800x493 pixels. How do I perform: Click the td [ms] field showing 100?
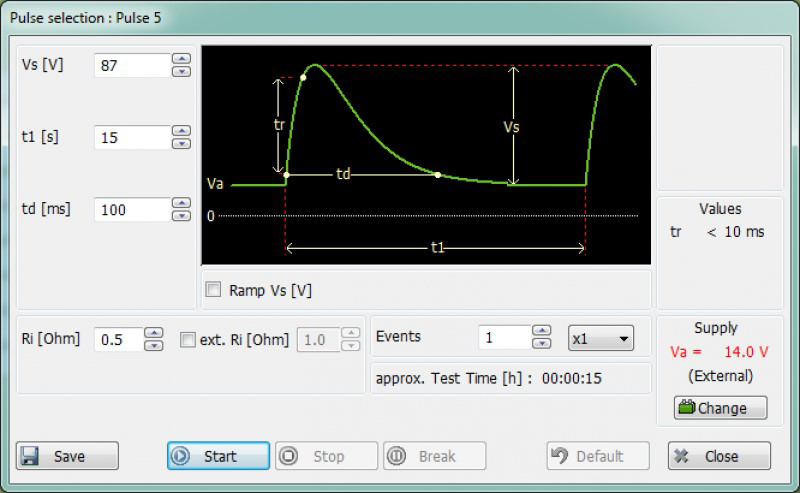133,209
